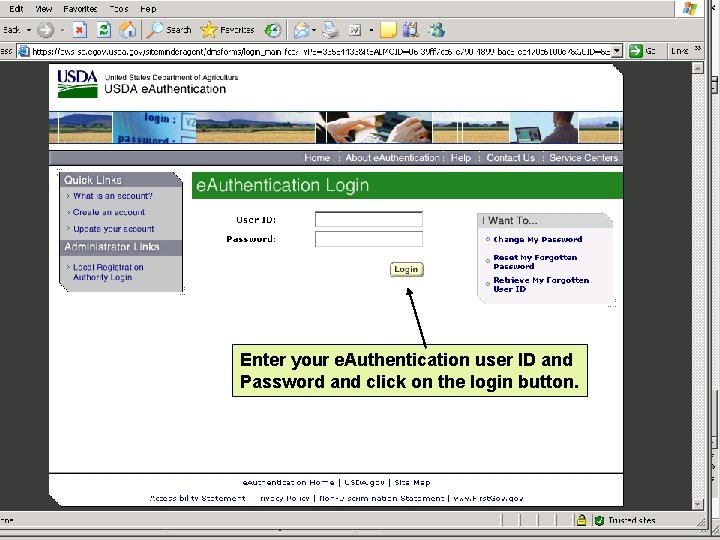720x540 pixels.
Task: Click the Help link in navigation bar
Action: (x=461, y=158)
